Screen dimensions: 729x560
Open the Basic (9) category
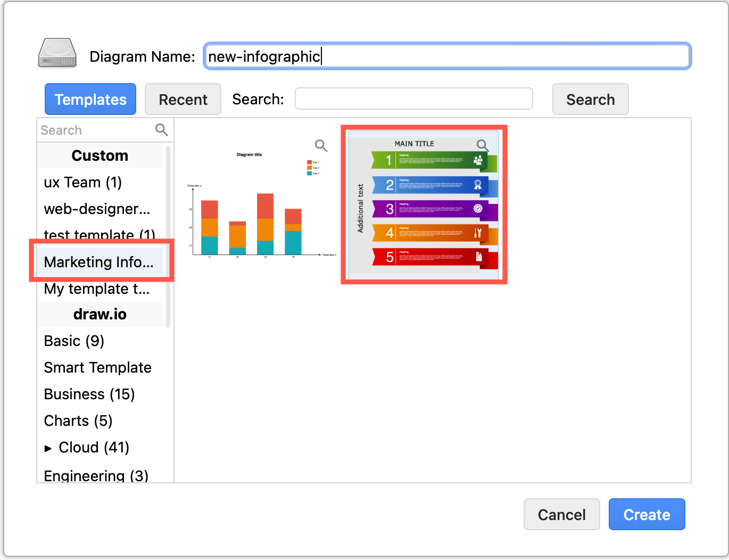point(73,341)
